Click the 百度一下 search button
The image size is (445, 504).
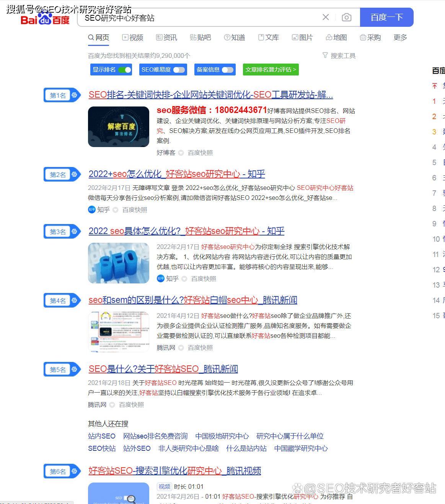click(x=386, y=17)
